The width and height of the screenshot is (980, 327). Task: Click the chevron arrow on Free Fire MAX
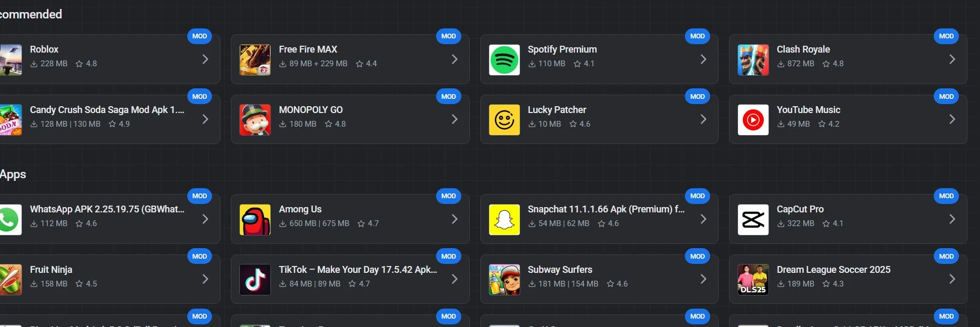point(454,59)
